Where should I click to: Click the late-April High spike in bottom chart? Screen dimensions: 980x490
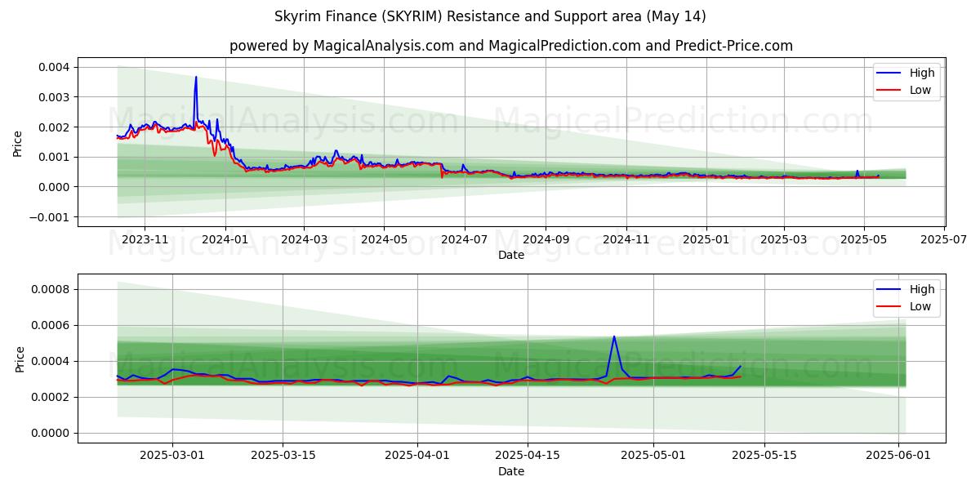[614, 336]
